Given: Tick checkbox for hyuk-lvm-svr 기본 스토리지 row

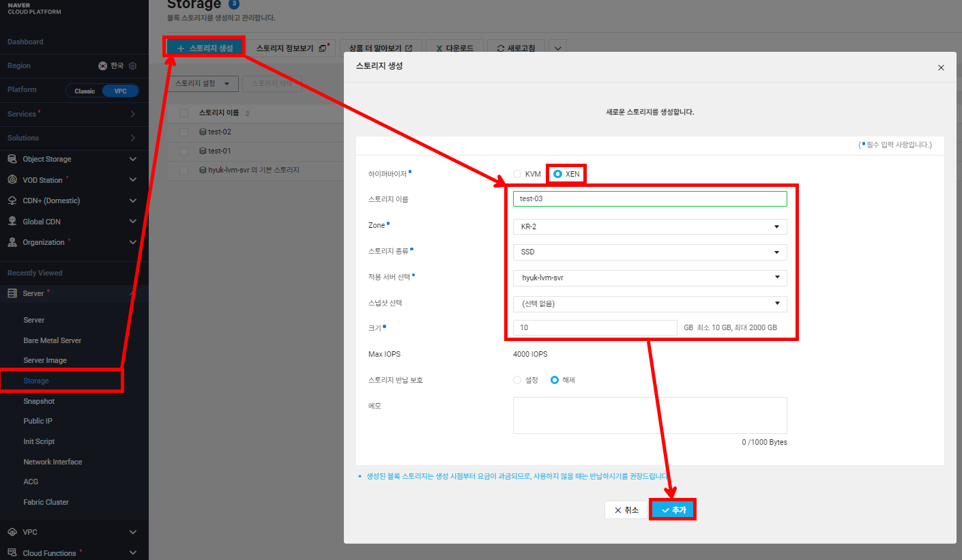Looking at the screenshot, I should point(184,170).
